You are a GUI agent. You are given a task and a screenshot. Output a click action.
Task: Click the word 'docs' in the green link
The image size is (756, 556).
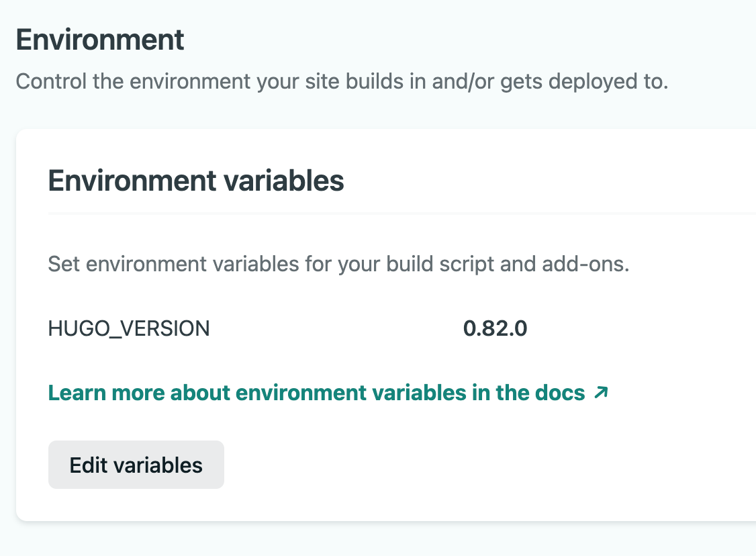pyautogui.click(x=561, y=393)
